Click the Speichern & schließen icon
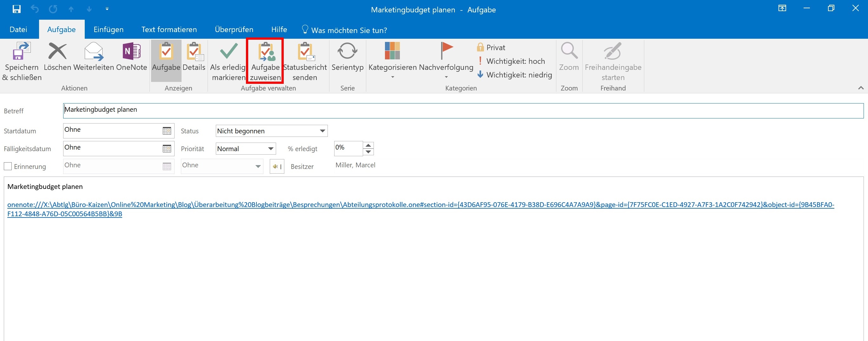 coord(22,61)
